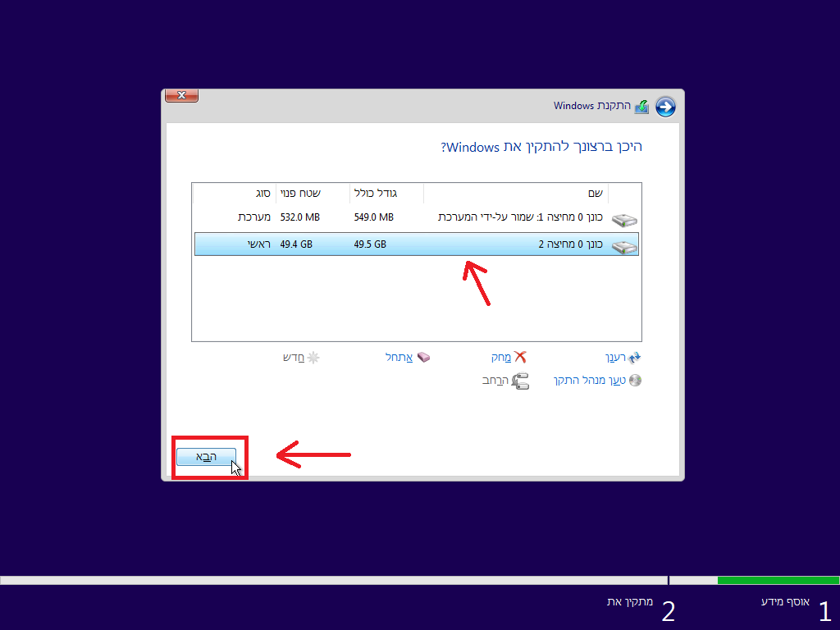Screen dimensions: 840x630
Task: Click the מחק delete link
Action: [x=501, y=358]
